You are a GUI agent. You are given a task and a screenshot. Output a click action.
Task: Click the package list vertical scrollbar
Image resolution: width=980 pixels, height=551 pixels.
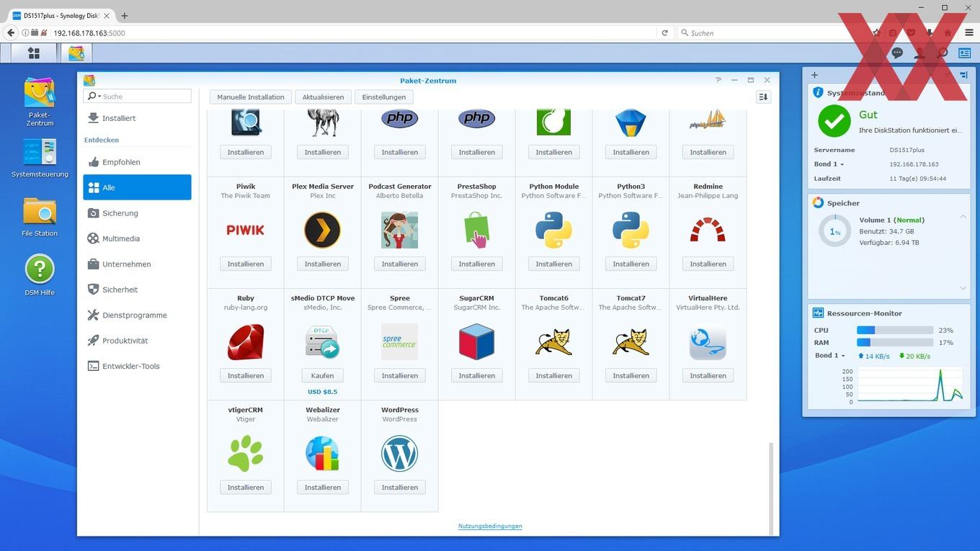[770, 488]
